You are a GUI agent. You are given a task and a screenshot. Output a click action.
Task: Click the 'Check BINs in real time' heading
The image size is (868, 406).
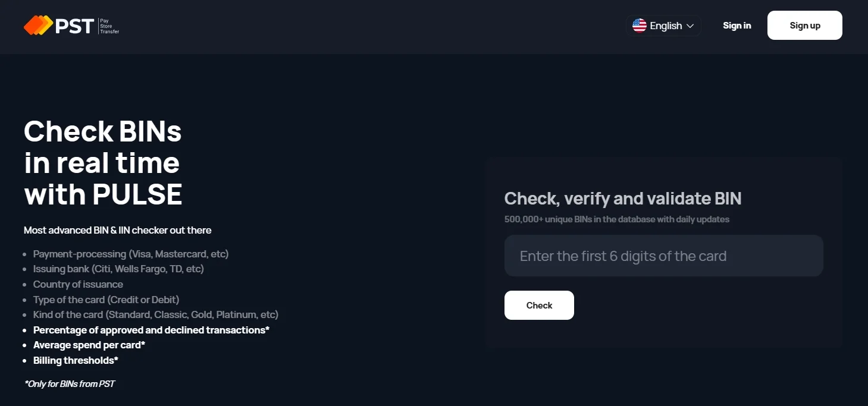(x=102, y=163)
